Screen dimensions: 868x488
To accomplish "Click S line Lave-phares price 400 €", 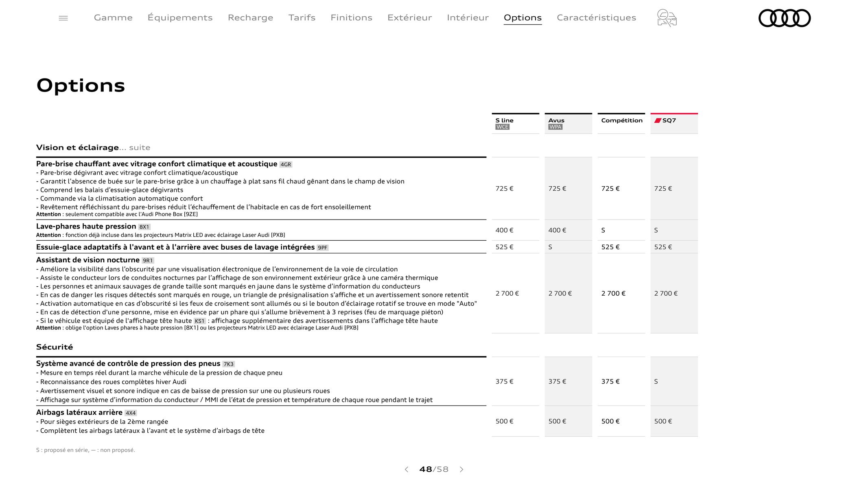I will coord(505,230).
